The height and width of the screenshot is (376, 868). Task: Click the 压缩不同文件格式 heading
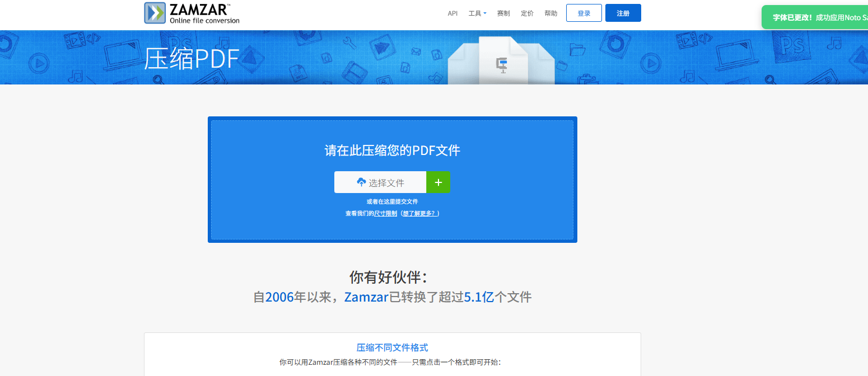pos(393,347)
